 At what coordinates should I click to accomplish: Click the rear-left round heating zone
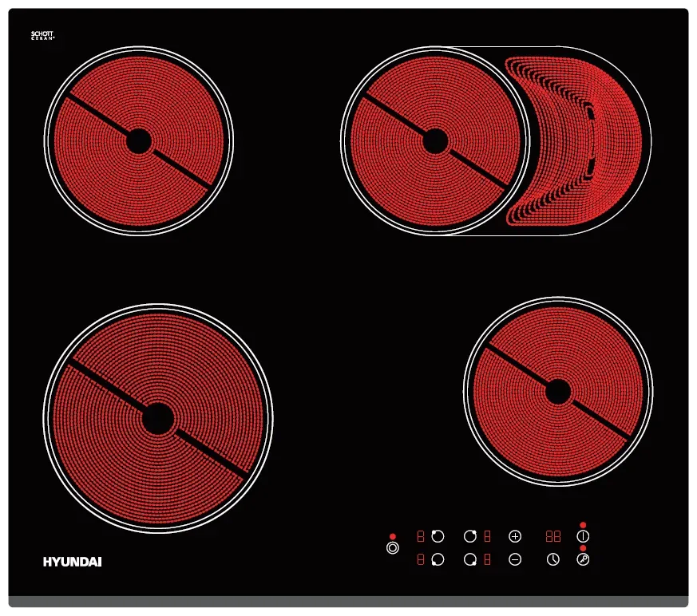(139, 141)
